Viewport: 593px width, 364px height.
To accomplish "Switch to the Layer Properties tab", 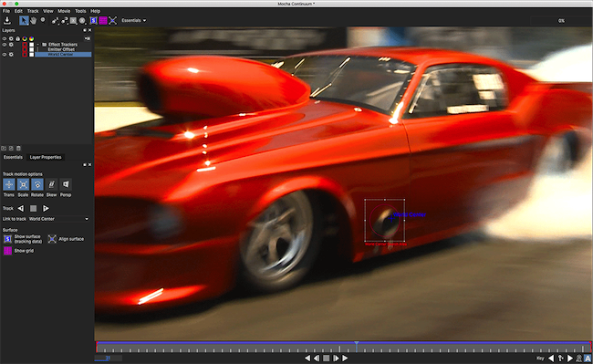I will coord(46,157).
